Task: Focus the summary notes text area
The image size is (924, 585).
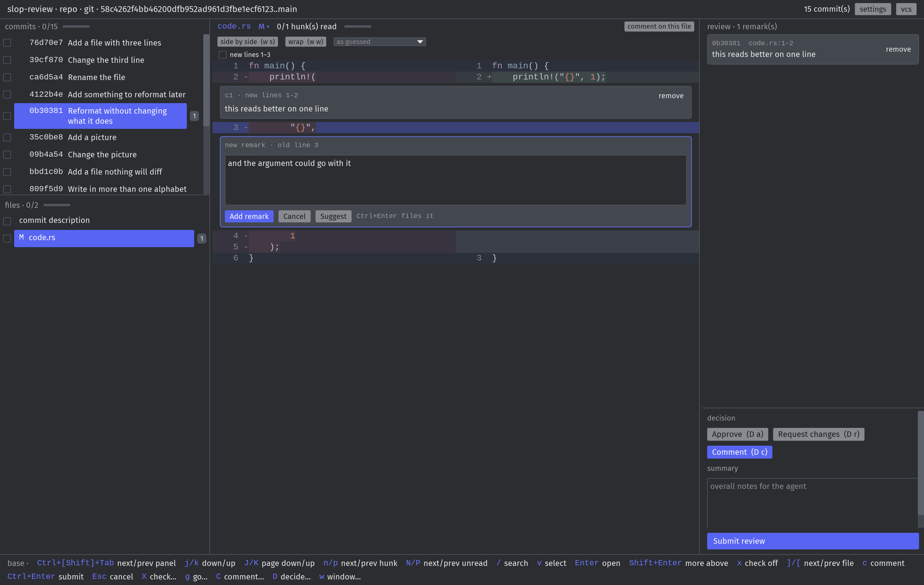Action: 812,503
